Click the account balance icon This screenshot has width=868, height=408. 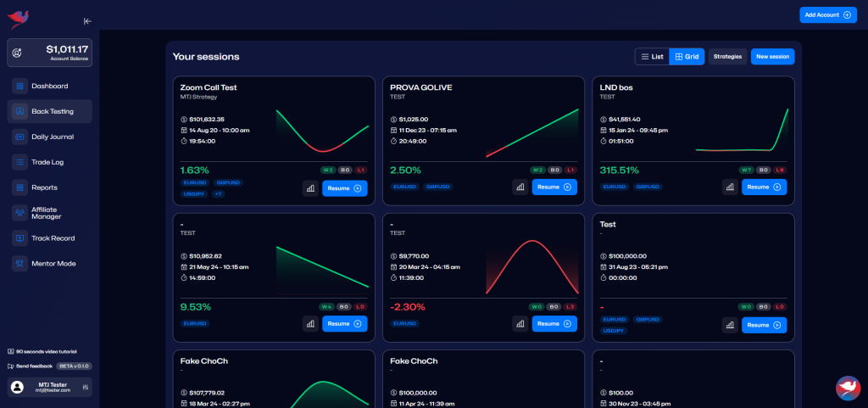17,53
